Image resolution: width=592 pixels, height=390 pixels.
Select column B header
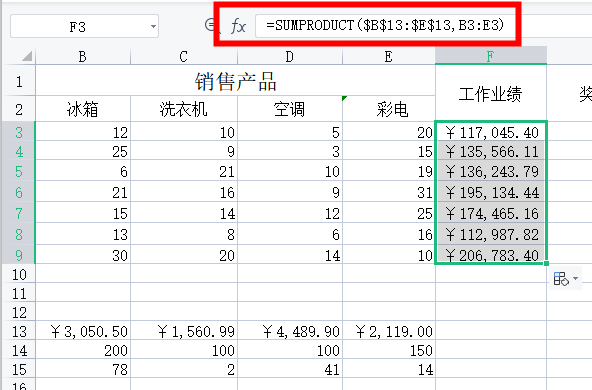tap(83, 57)
